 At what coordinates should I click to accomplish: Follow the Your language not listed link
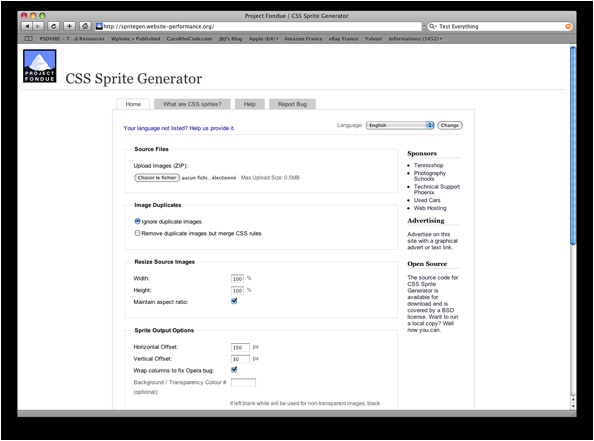[x=179, y=128]
